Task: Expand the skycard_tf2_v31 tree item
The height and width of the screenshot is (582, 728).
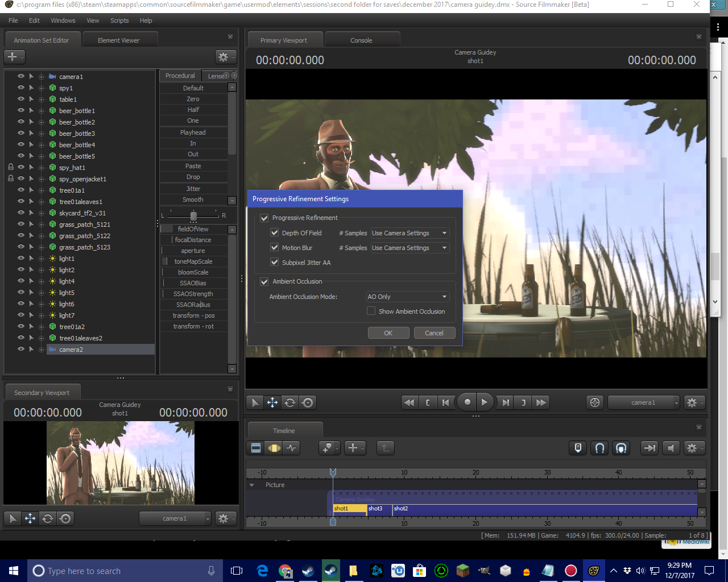Action: [x=41, y=213]
